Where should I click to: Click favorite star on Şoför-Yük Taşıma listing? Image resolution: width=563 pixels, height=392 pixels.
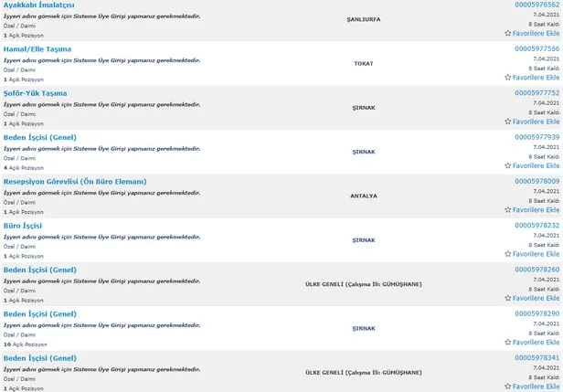coord(508,122)
